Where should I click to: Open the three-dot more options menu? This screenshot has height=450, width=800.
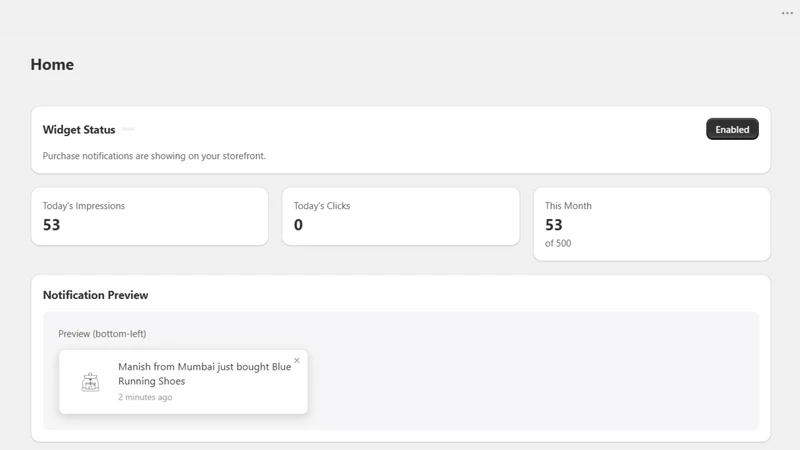coord(787,13)
